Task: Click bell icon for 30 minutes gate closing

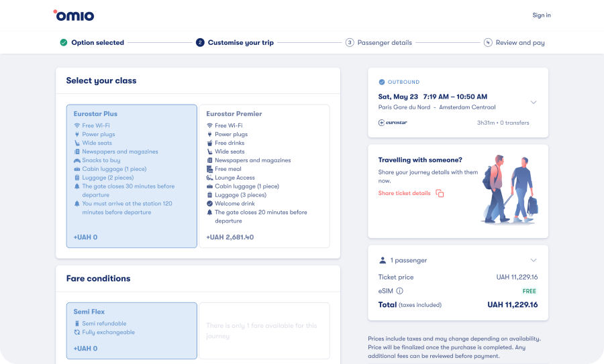Action: [x=77, y=186]
